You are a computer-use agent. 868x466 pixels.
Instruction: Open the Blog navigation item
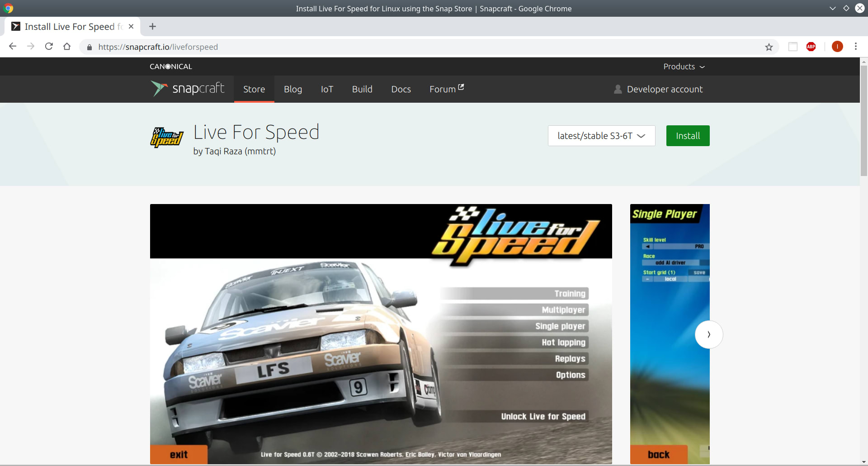click(x=293, y=89)
